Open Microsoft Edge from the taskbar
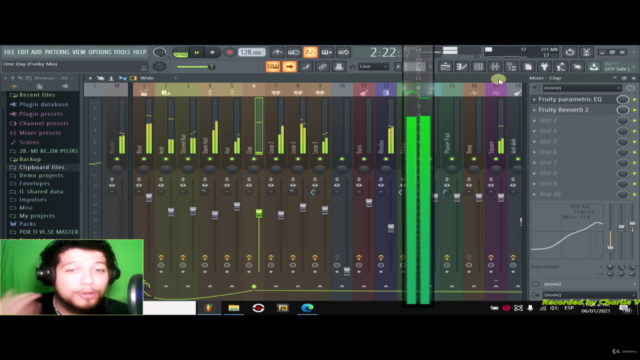640x360 pixels. (x=307, y=308)
